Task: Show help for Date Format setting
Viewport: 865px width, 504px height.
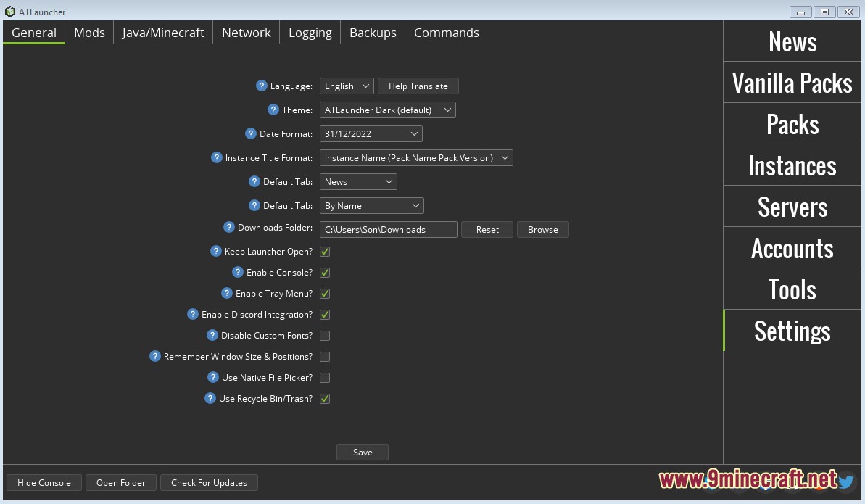Action: pos(250,133)
